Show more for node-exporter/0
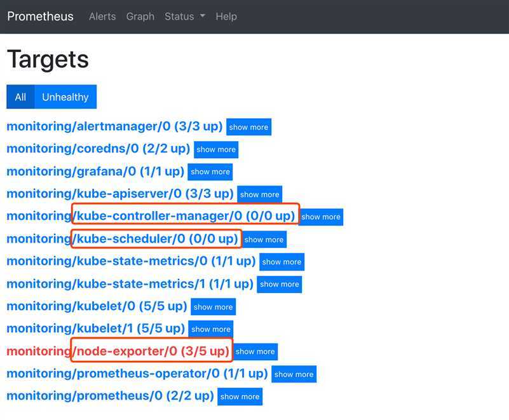This screenshot has height=420, width=509. 255,352
